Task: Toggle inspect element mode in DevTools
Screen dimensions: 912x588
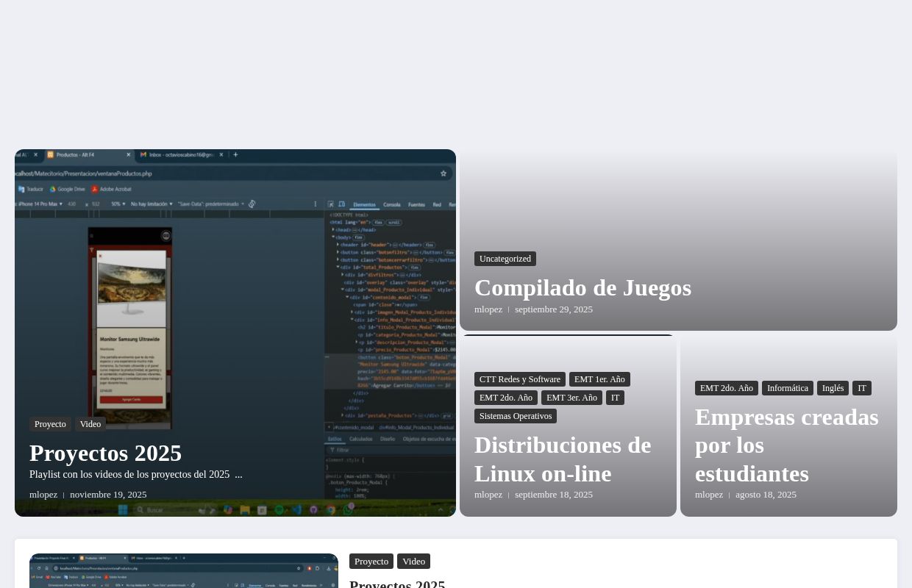Action: pos(330,204)
